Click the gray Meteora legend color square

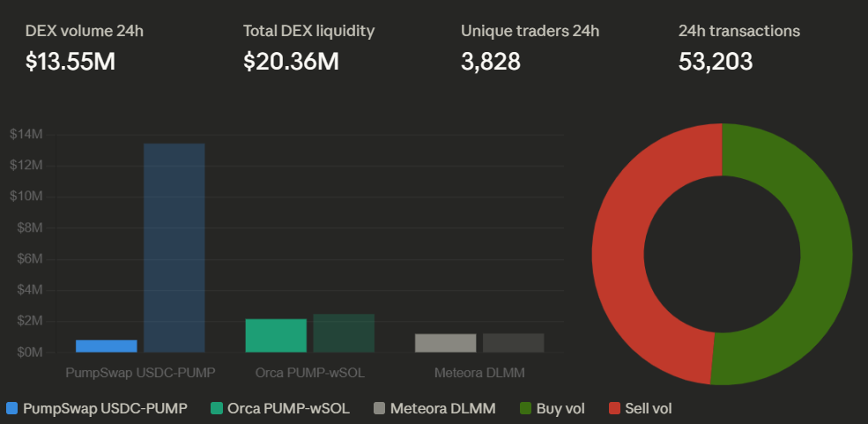click(379, 409)
